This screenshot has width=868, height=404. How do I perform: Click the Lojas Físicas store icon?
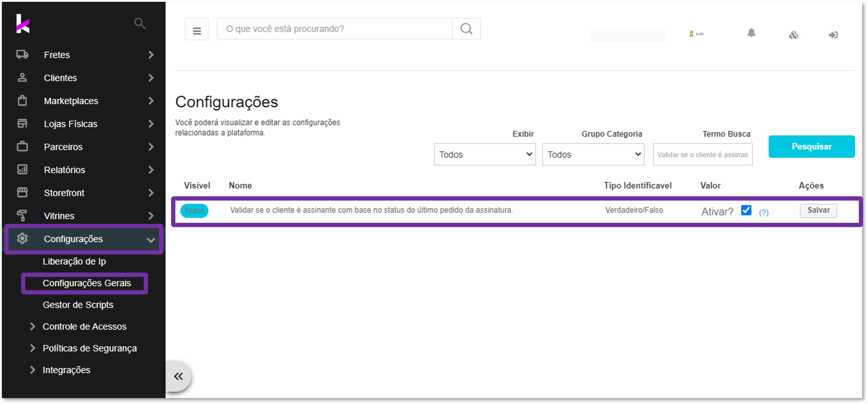(x=22, y=124)
